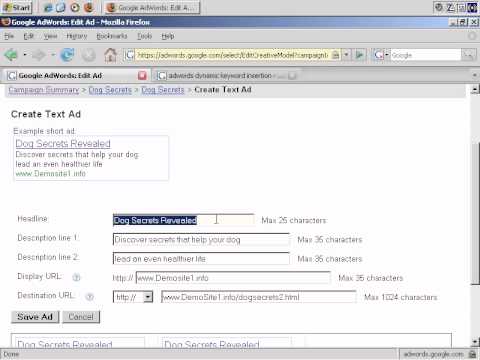Close the Google AdWords: Edit Ad tab
This screenshot has width=480, height=360.
[x=142, y=76]
